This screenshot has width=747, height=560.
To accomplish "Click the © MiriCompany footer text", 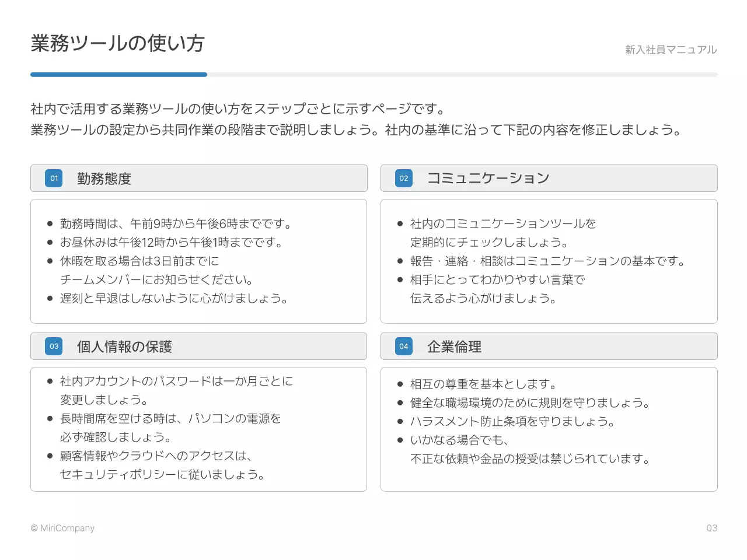I will pyautogui.click(x=62, y=528).
